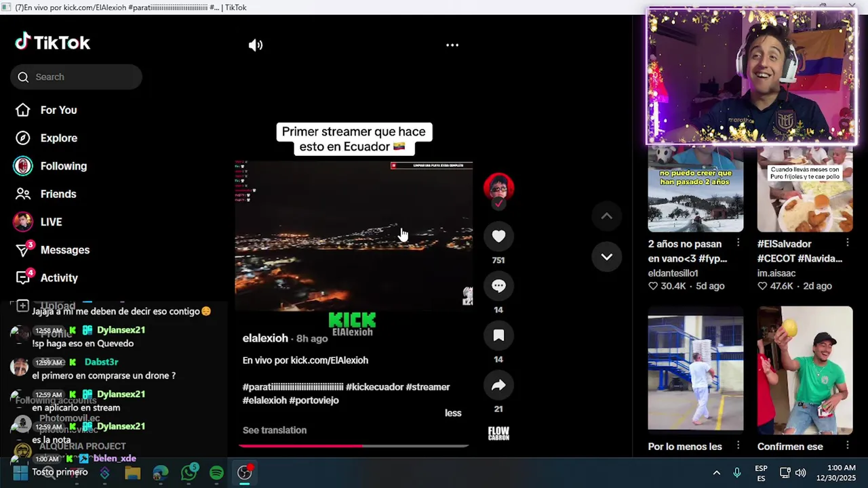Click the TikTok logo
The image size is (868, 488).
click(52, 42)
